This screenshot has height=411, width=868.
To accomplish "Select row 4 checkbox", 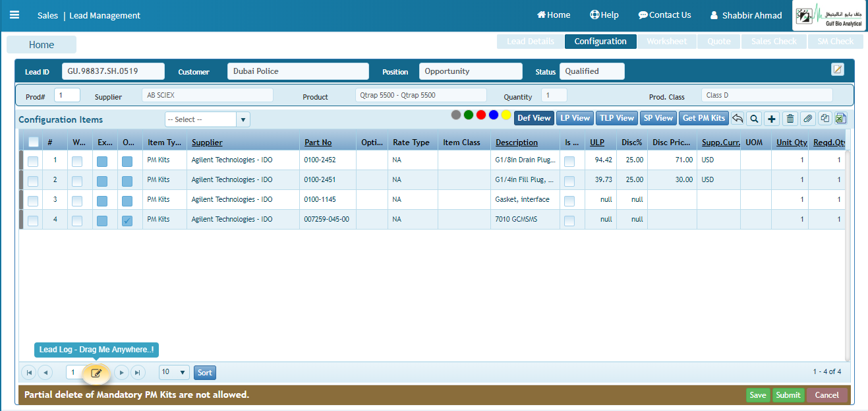I will point(33,220).
